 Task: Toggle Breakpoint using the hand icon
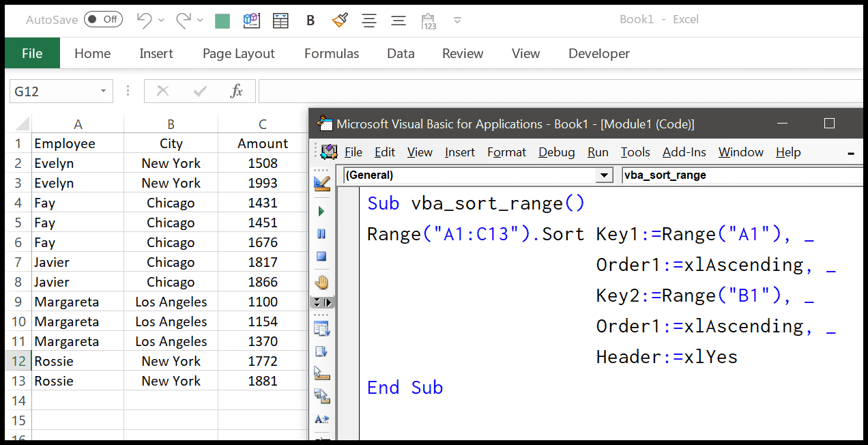[x=321, y=282]
